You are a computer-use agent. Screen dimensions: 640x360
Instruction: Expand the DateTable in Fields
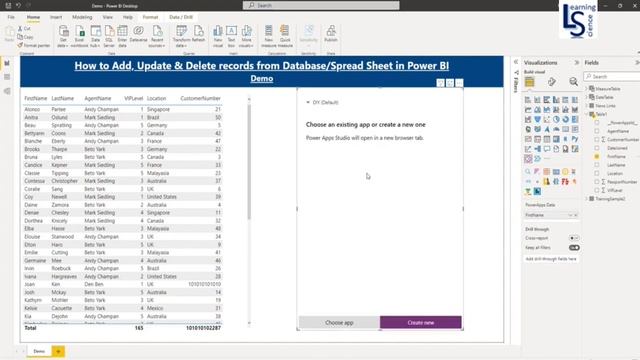[x=587, y=97]
